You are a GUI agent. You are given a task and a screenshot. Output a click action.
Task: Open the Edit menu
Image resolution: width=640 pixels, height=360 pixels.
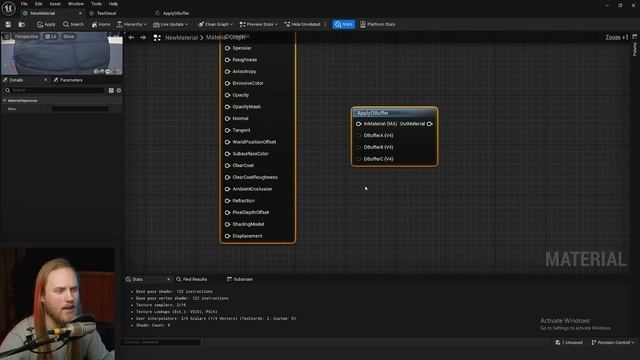(38, 4)
